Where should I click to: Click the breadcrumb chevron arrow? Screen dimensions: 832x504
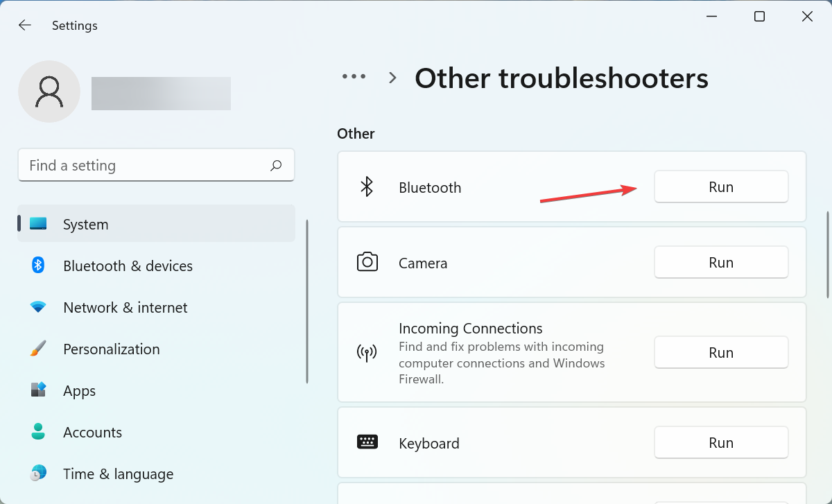pyautogui.click(x=392, y=78)
